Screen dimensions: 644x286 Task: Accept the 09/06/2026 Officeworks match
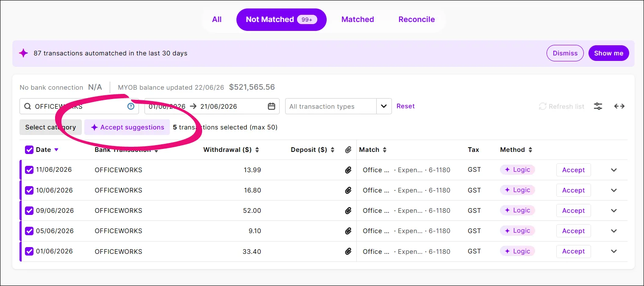coord(573,211)
